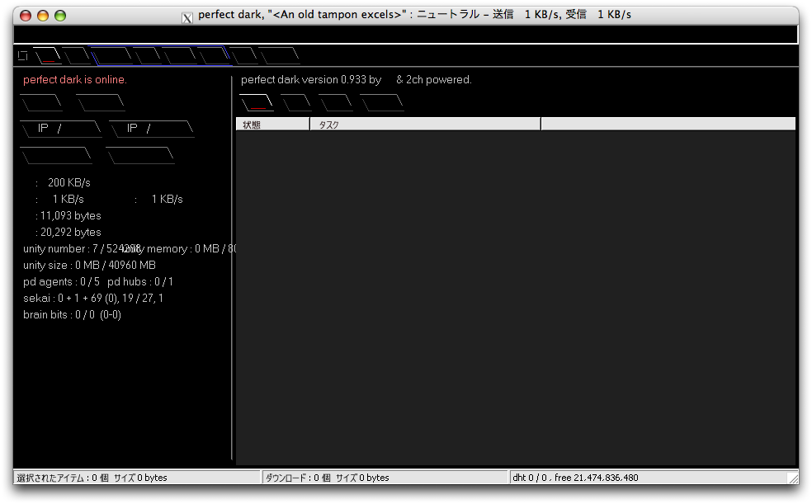Click the 状態 column header
The image size is (812, 504).
273,125
